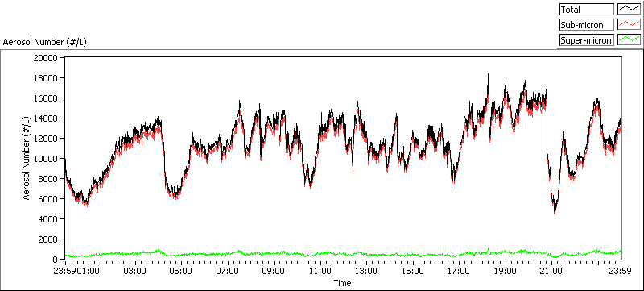Click the 15:00 time axis label
Image resolution: width=644 pixels, height=291 pixels.
point(413,271)
